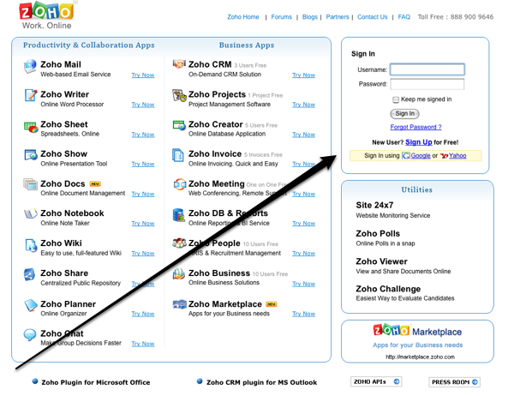The height and width of the screenshot is (396, 532).
Task: Click the Zoho Show presentation icon
Action: (x=31, y=155)
